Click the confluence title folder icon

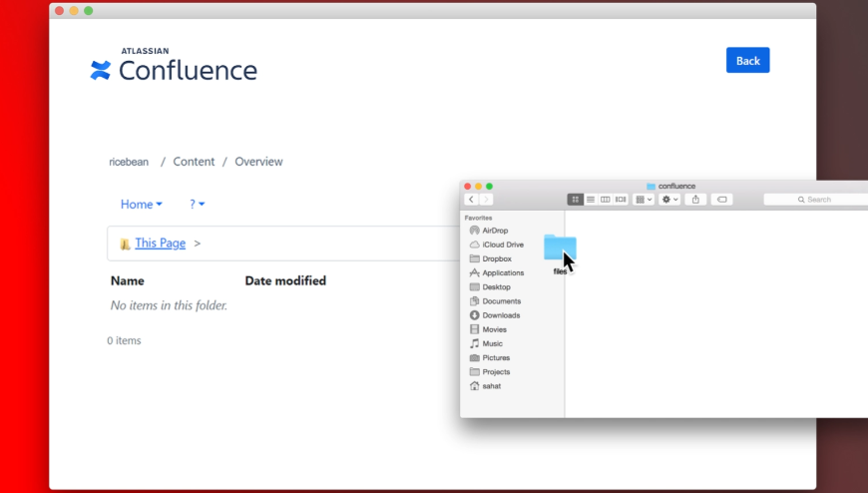(x=651, y=186)
